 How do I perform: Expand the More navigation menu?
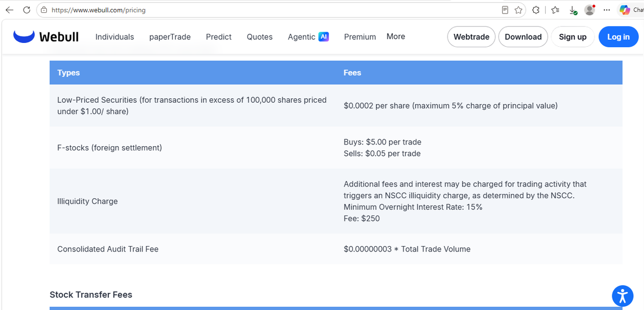click(x=396, y=37)
